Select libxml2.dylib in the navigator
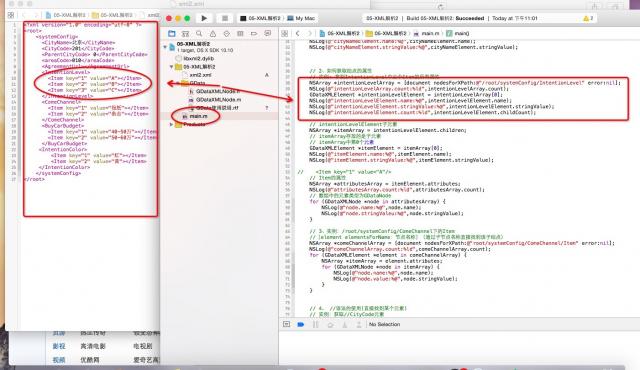Viewport: 640px width, 370px height. click(195, 58)
